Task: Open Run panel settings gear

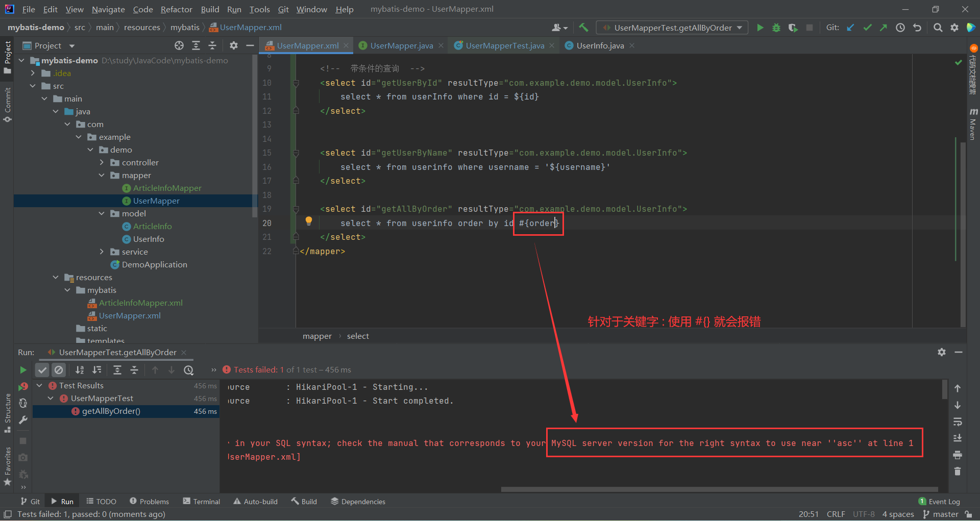Action: (942, 352)
